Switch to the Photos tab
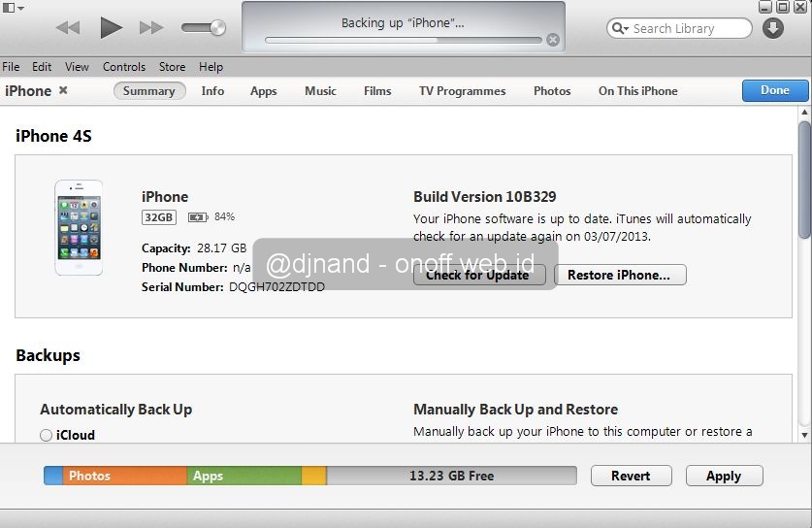This screenshot has height=528, width=812. point(552,90)
